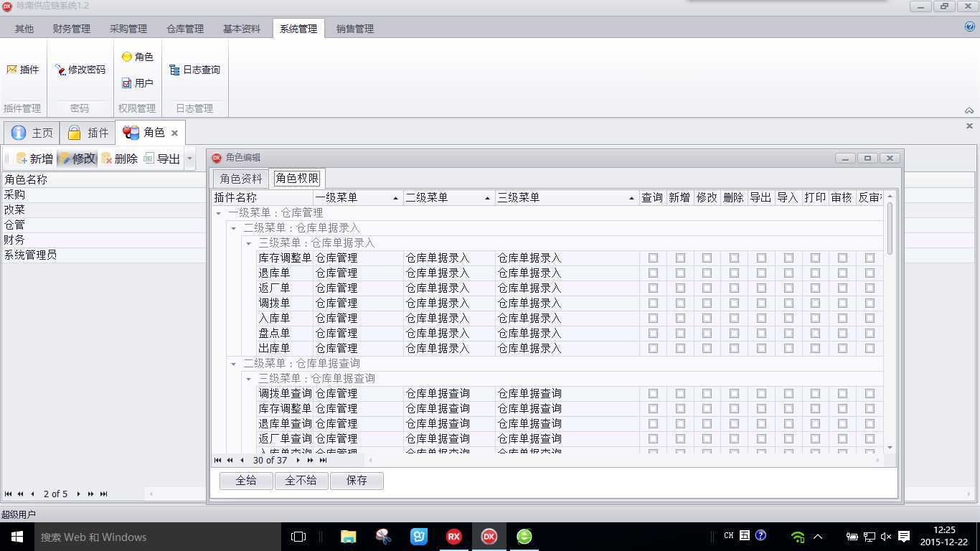Click 修改 edit role toolbar button
The width and height of the screenshot is (980, 551).
[77, 159]
